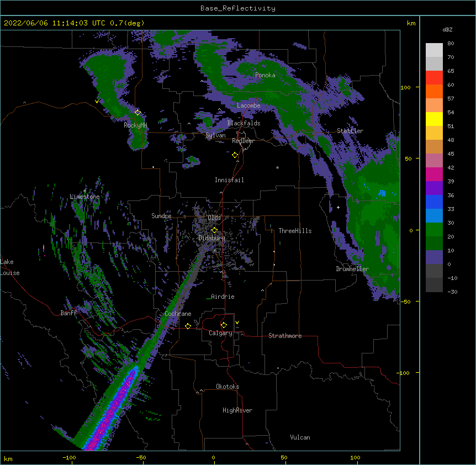Click the dBZ legend heading
This screenshot has height=465, width=476.
[447, 29]
